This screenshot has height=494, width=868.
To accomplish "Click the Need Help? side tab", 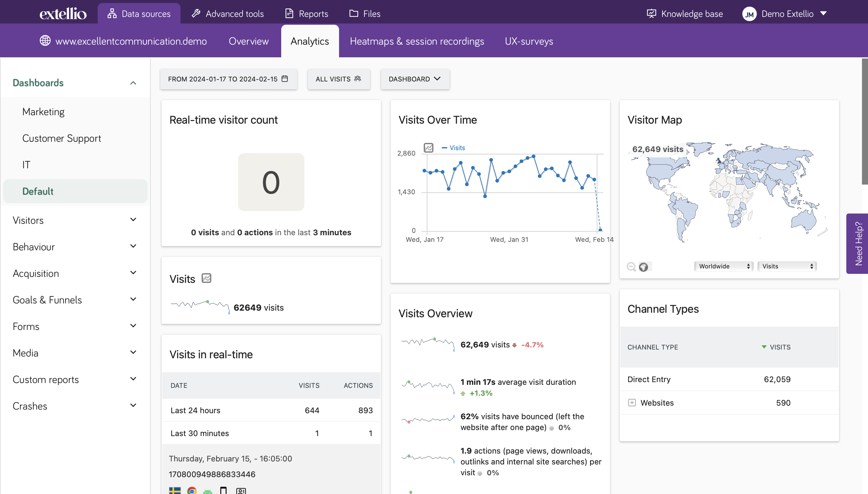I will tap(858, 244).
